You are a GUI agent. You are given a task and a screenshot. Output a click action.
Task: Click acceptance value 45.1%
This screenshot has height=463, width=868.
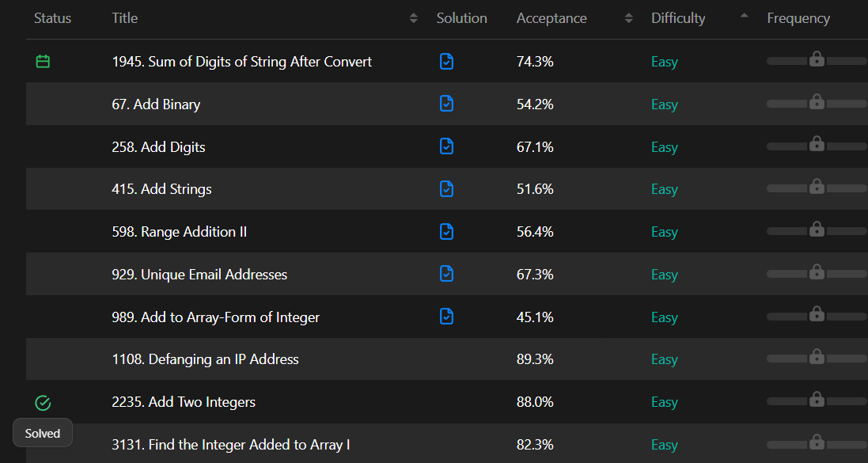tap(535, 317)
